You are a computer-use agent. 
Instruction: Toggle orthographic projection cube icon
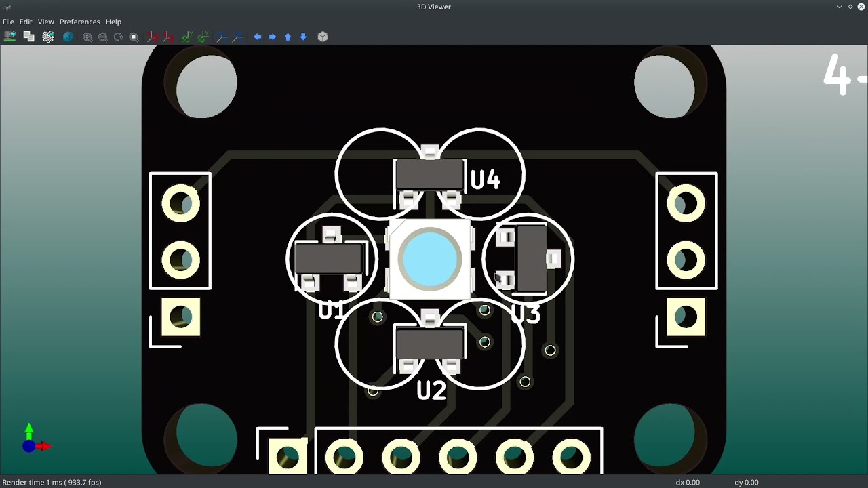pos(323,37)
